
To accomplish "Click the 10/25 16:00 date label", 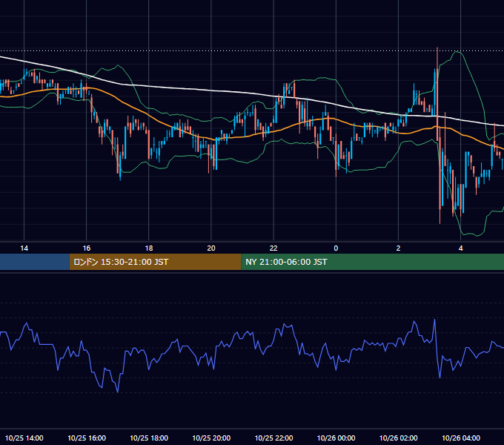I will point(87,438).
